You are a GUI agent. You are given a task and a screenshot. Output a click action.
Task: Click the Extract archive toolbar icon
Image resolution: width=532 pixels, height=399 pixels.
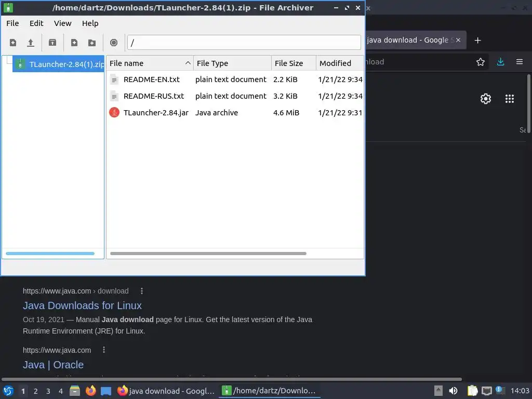pyautogui.click(x=52, y=43)
